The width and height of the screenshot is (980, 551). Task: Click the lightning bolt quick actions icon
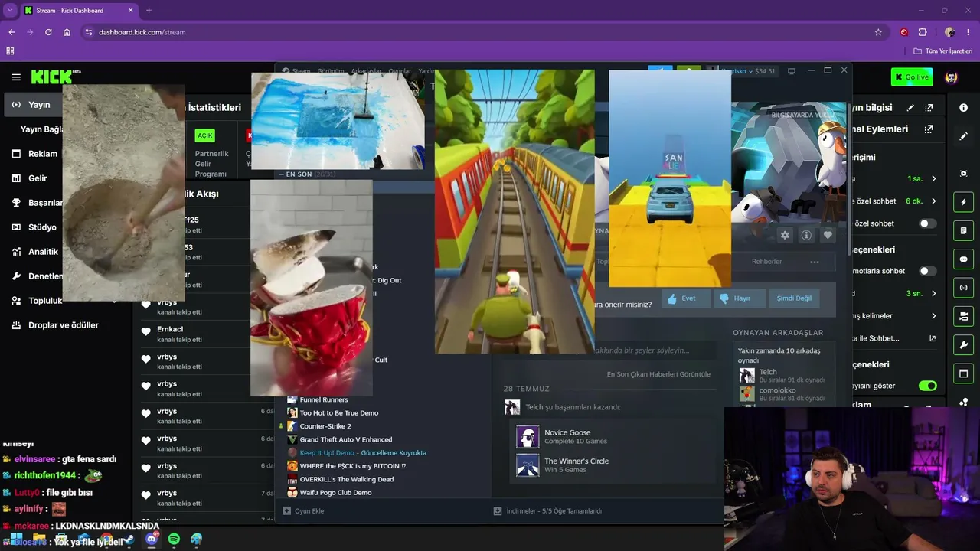(x=963, y=202)
